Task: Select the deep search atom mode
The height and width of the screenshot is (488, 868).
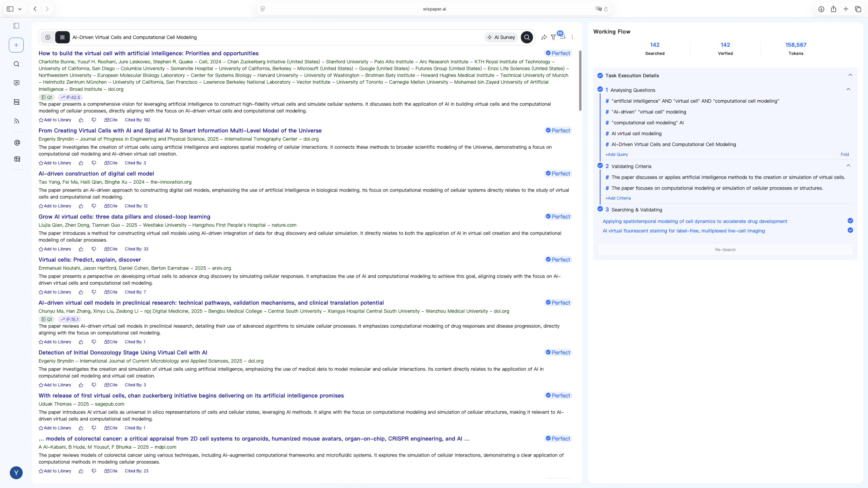Action: [x=62, y=37]
